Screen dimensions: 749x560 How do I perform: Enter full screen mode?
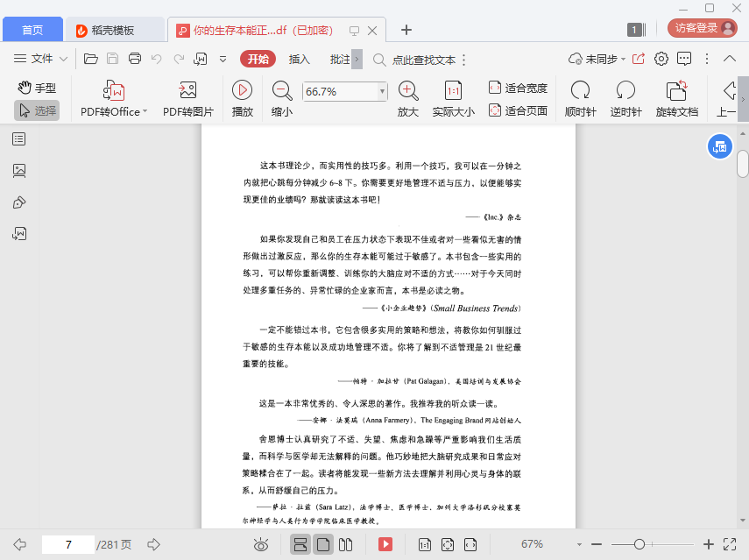[730, 544]
